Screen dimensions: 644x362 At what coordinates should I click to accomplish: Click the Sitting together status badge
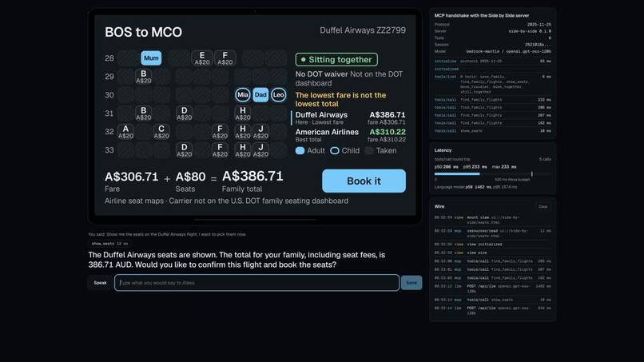[336, 60]
